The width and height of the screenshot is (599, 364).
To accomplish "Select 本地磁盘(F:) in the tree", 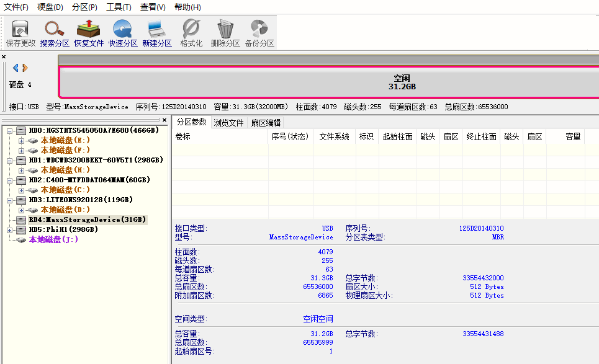I will coord(65,150).
